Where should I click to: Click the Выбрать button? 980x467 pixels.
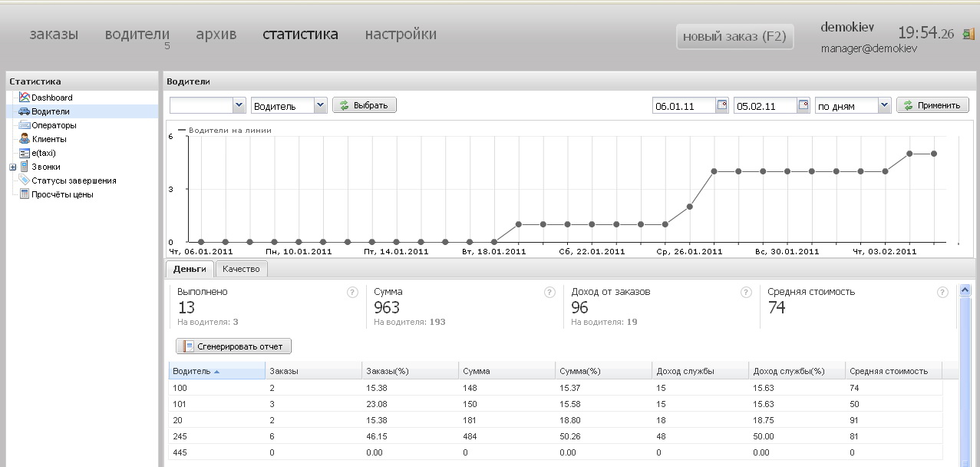pyautogui.click(x=365, y=105)
